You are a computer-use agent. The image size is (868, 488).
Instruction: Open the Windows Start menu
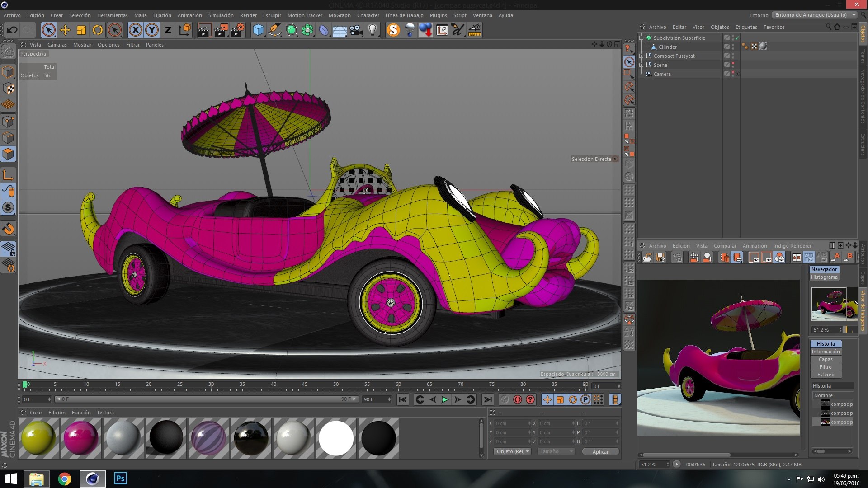tap(11, 479)
